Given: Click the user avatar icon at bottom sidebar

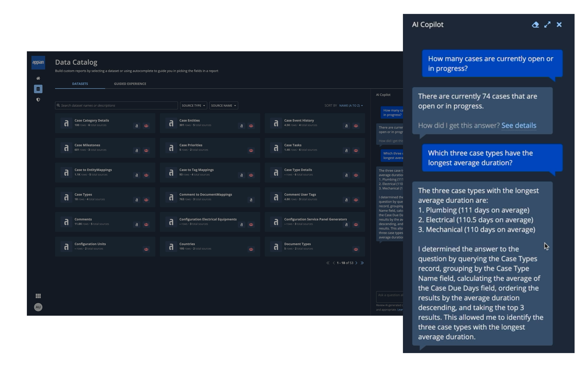Looking at the screenshot, I should click(x=38, y=307).
